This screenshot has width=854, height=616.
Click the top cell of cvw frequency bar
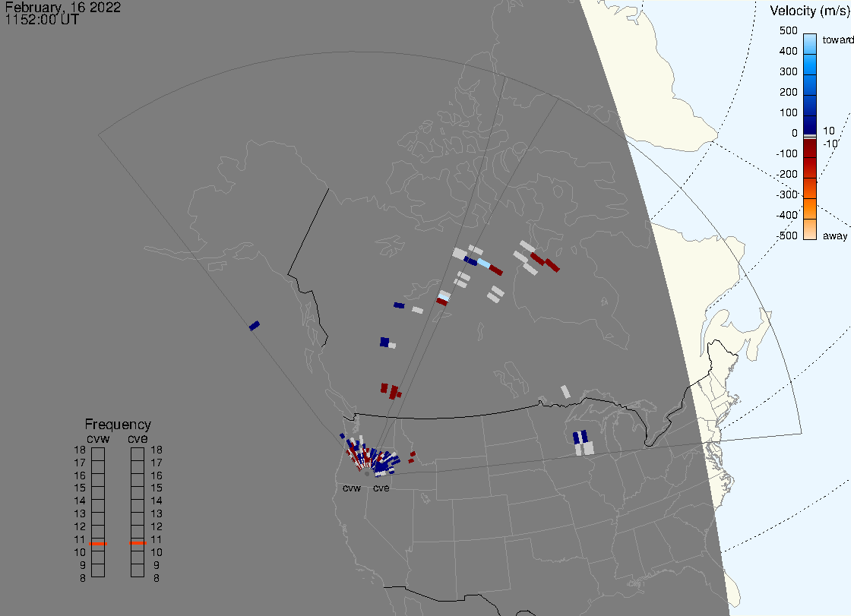point(98,454)
